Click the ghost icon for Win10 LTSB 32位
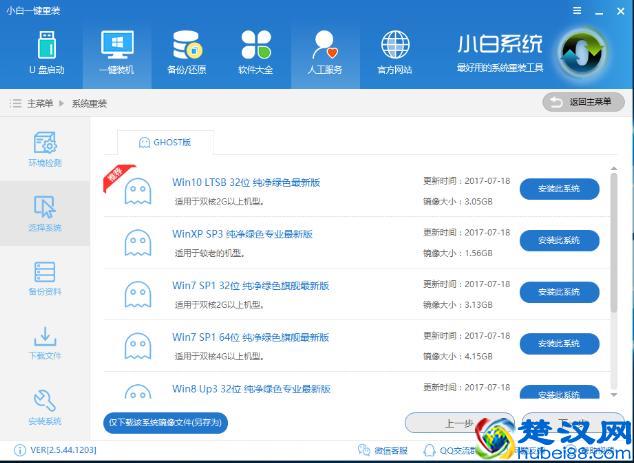Viewport: 634px width, 463px height. click(138, 191)
